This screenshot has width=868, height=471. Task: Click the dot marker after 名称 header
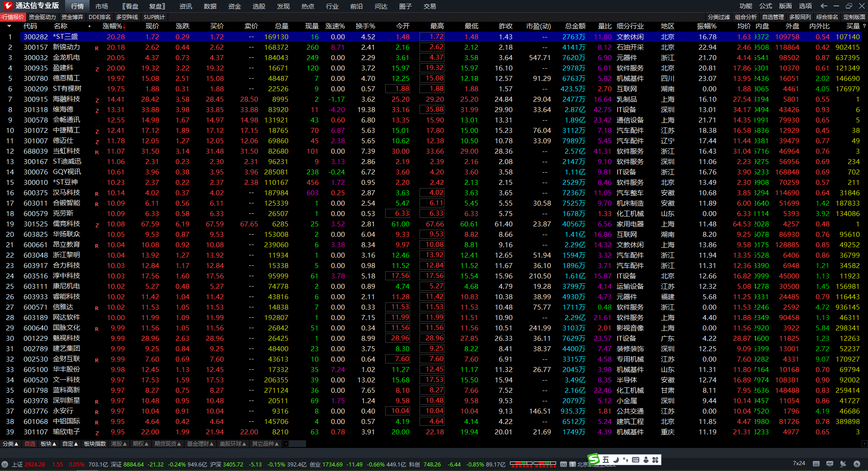click(x=90, y=26)
